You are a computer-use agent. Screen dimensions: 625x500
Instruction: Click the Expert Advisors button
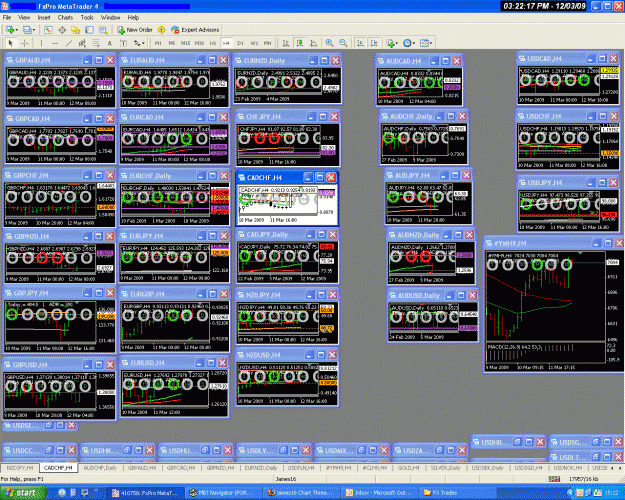click(x=195, y=30)
